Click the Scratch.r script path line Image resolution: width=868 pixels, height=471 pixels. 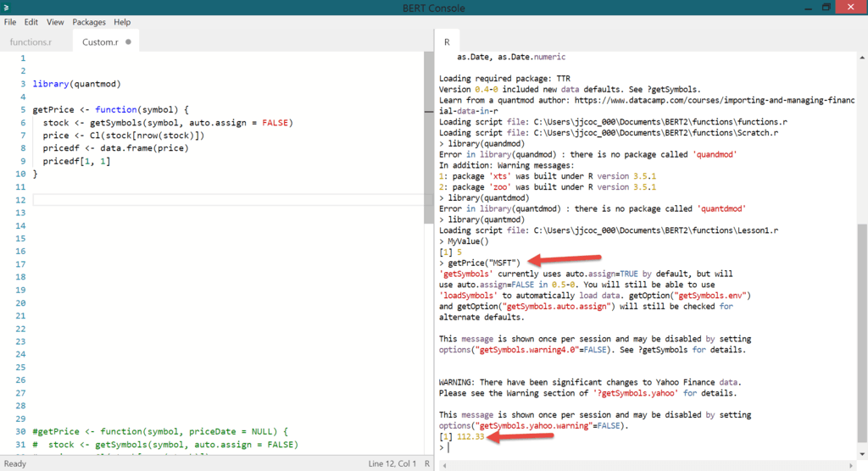609,133
